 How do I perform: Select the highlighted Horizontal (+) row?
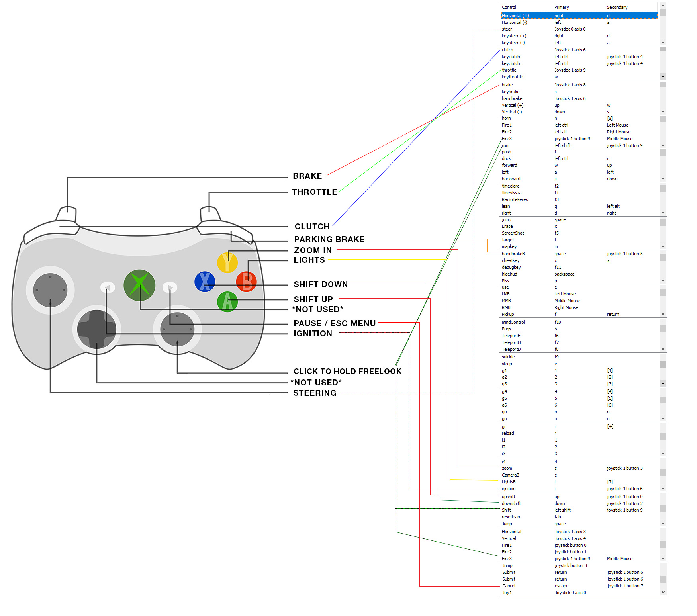(x=579, y=16)
